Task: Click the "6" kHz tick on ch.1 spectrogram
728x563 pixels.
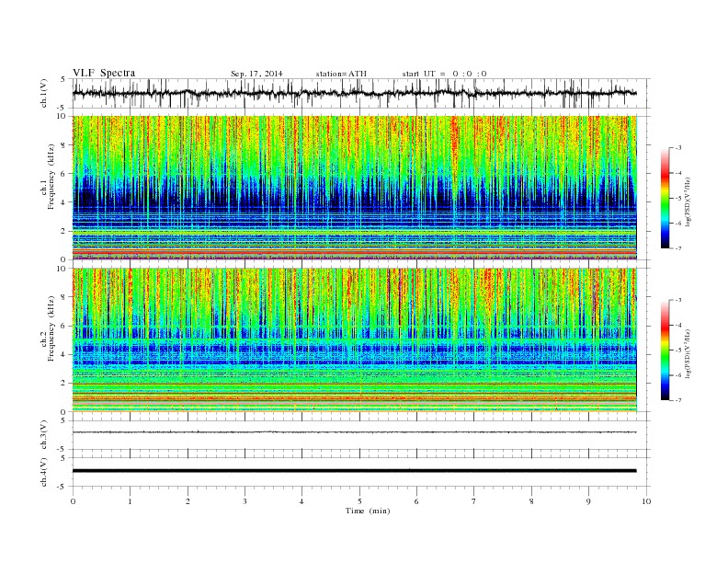Action: [x=64, y=174]
